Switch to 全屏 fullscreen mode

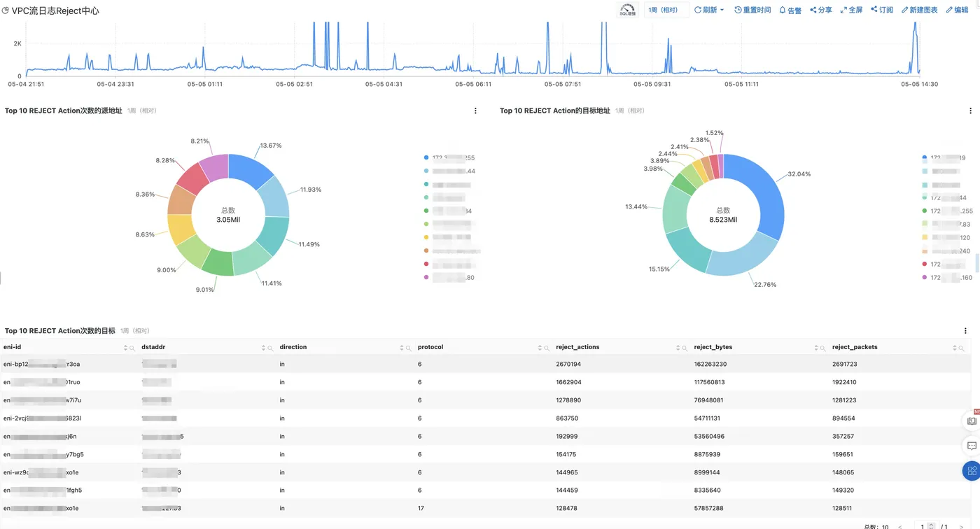(851, 10)
